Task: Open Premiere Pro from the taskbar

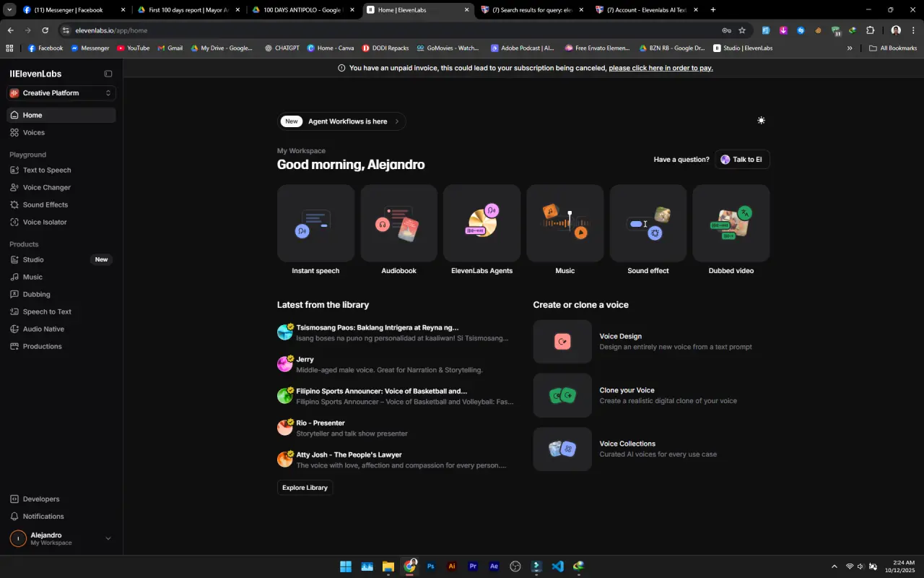Action: tap(473, 566)
